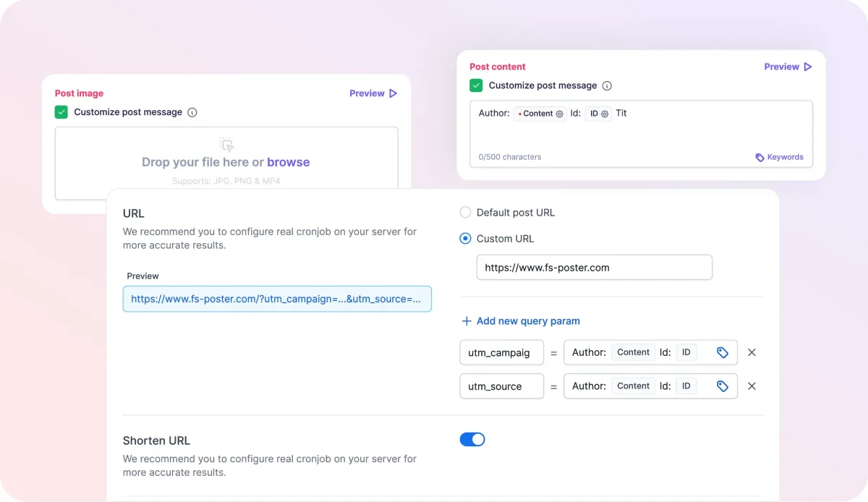The width and height of the screenshot is (868, 502).
Task: Open Preview link in Post image card
Action: (x=367, y=93)
